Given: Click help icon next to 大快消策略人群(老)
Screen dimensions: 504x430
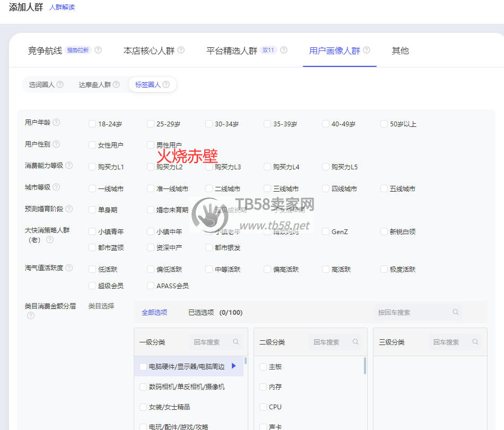Looking at the screenshot, I should [x=50, y=239].
